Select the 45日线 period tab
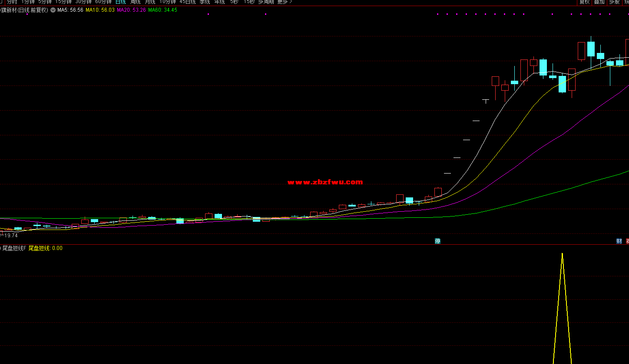Screen dimensions: 629x364 click(188, 2)
